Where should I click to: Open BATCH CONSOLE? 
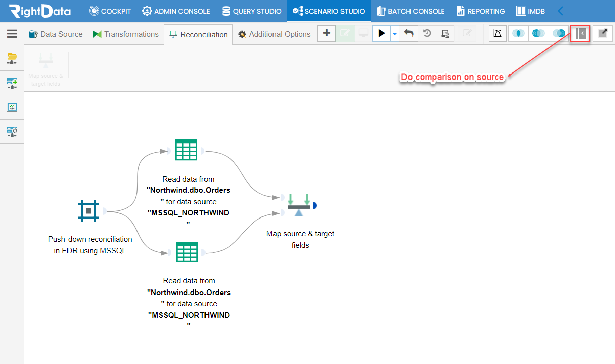point(411,11)
